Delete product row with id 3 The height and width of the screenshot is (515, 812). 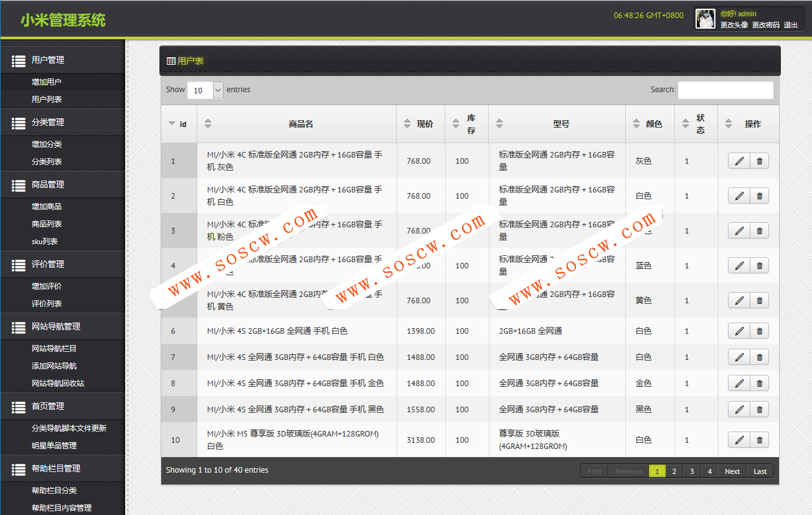coord(759,231)
